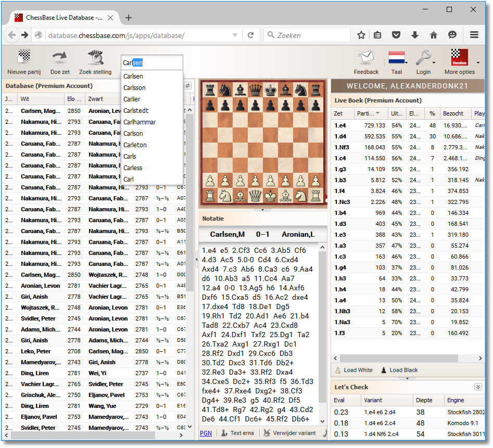This screenshot has width=493, height=448.
Task: Click the page reload icon
Action: [250, 35]
